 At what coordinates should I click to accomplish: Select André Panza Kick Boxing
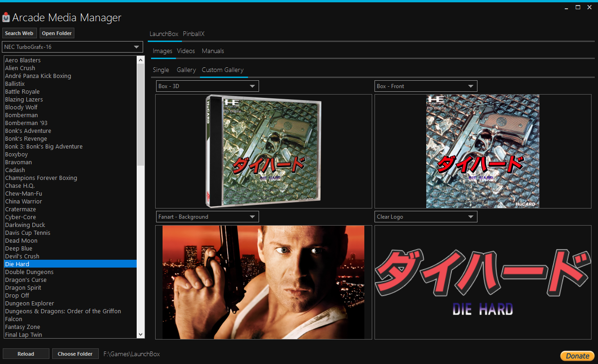tap(70, 76)
